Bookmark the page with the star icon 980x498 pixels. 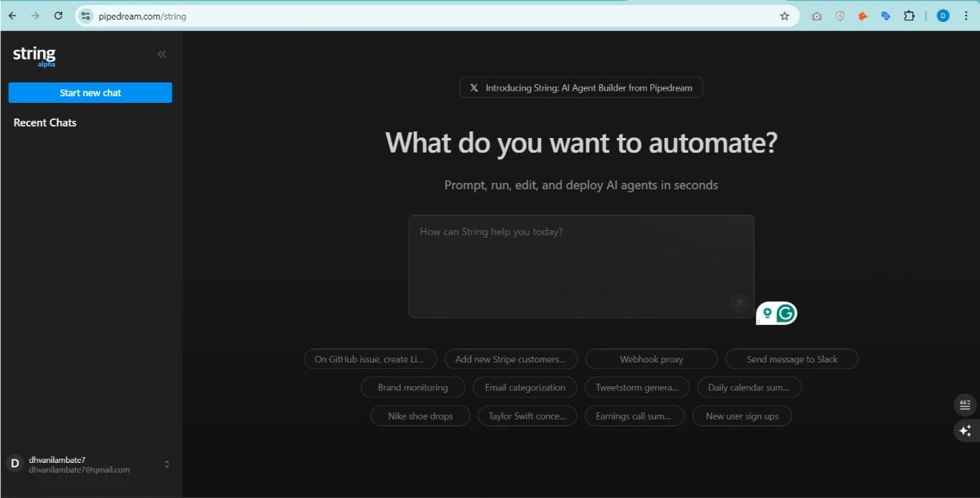(x=784, y=16)
